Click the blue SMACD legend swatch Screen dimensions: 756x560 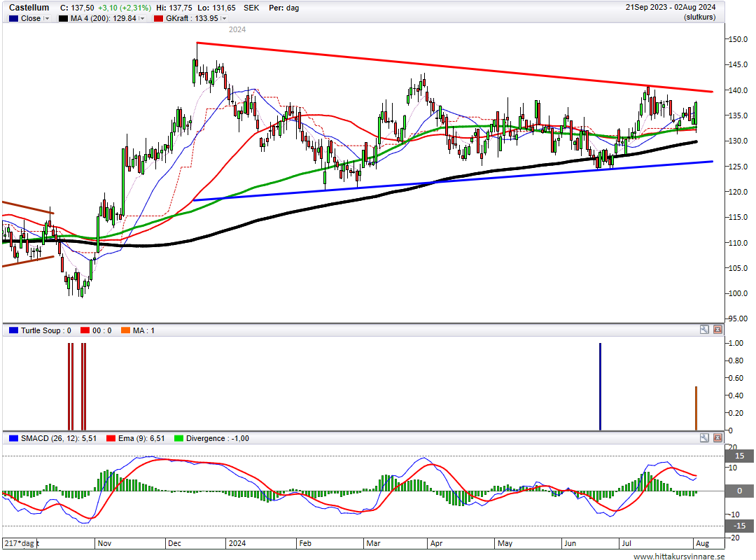point(13,438)
